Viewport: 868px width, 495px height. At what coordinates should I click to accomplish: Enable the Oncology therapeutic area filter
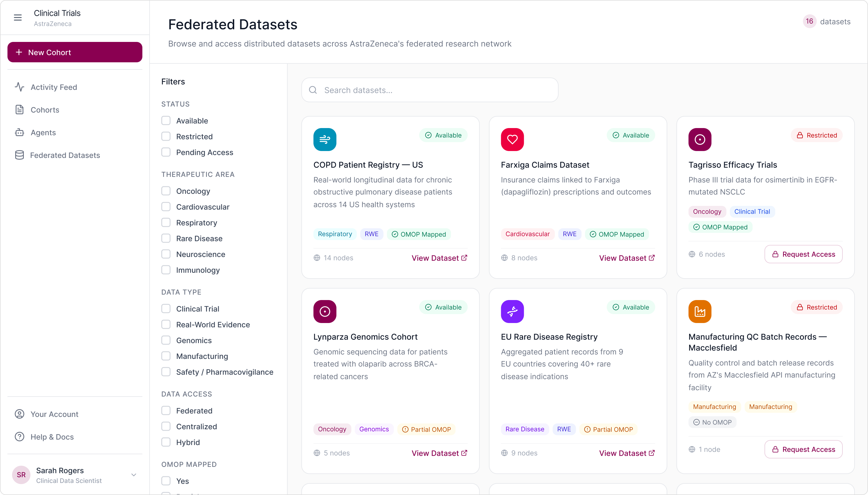pos(166,191)
